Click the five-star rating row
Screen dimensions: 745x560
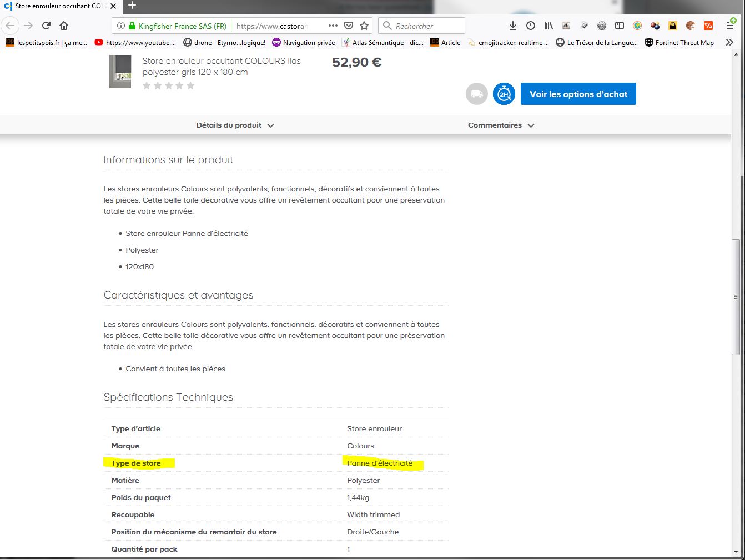pyautogui.click(x=169, y=85)
